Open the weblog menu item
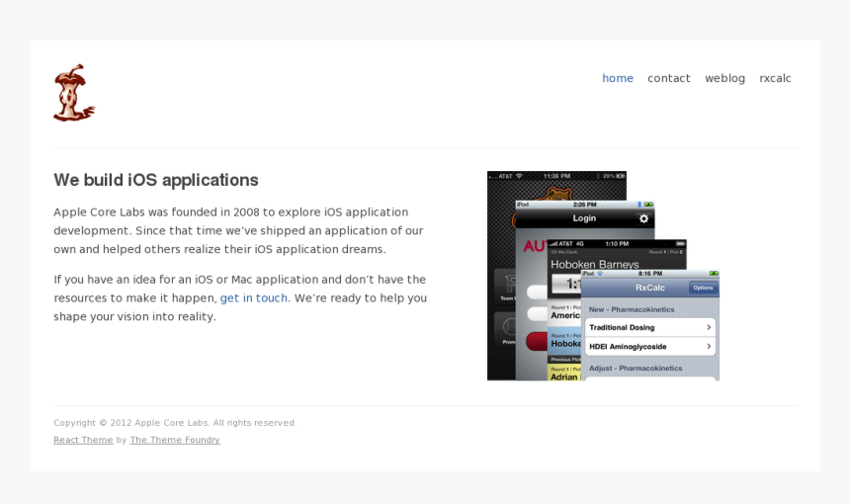 pyautogui.click(x=724, y=78)
